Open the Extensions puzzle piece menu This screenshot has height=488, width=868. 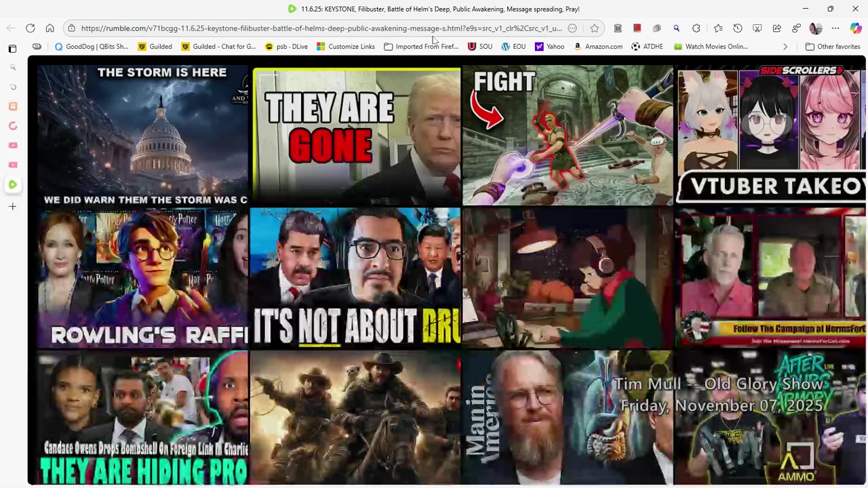click(696, 28)
